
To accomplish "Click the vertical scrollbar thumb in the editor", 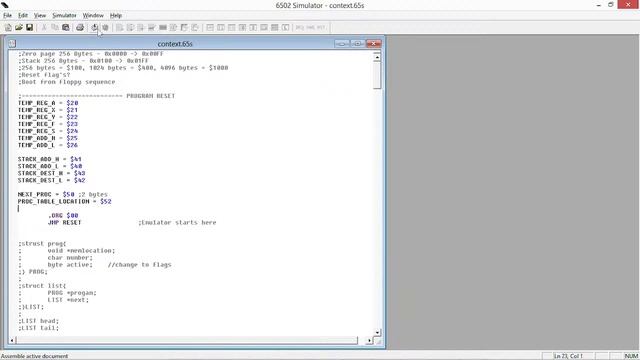I will (x=377, y=75).
